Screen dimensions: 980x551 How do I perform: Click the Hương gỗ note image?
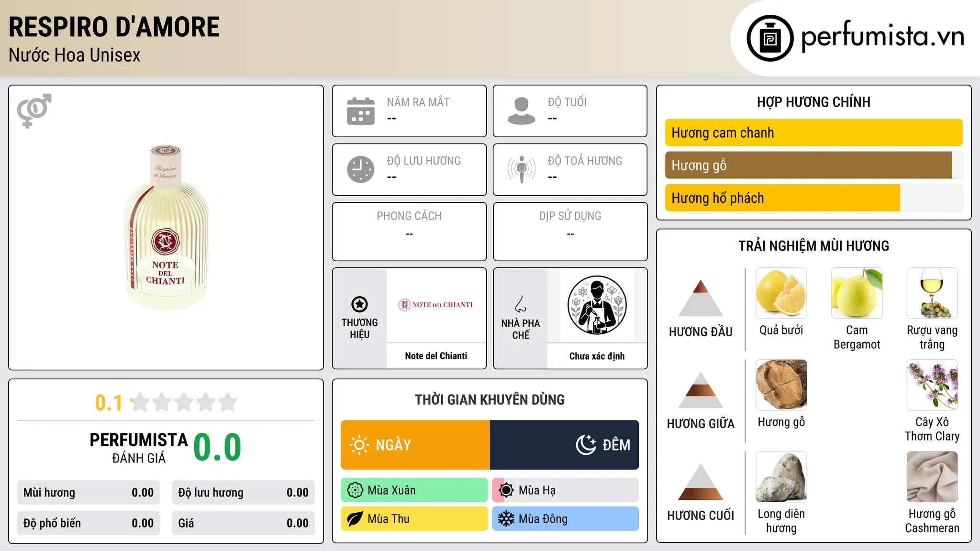[x=781, y=385]
